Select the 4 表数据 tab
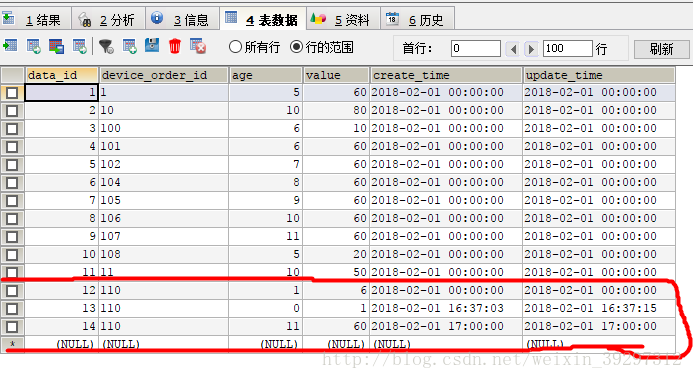Viewport: 693px width, 379px height. [263, 19]
